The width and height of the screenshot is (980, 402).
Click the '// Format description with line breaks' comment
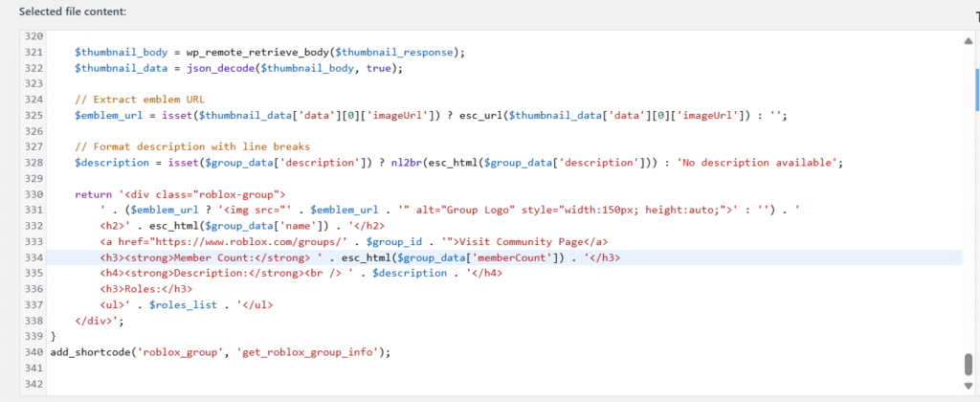point(192,146)
